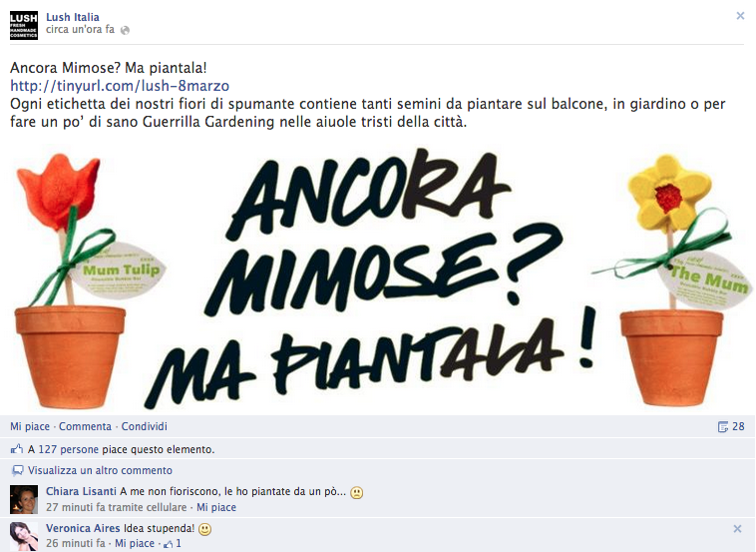Open the Lush Italia page name link
The height and width of the screenshot is (552, 756).
[73, 17]
